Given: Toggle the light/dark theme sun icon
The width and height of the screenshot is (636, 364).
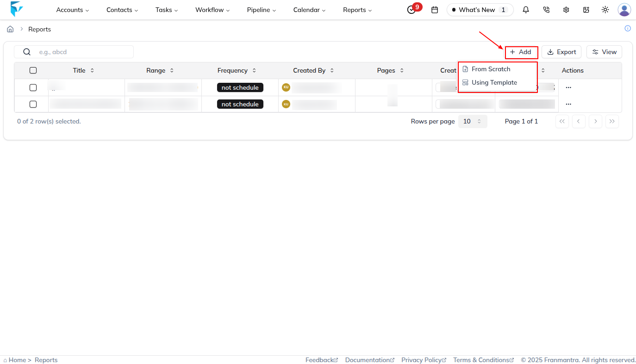Looking at the screenshot, I should (x=605, y=10).
